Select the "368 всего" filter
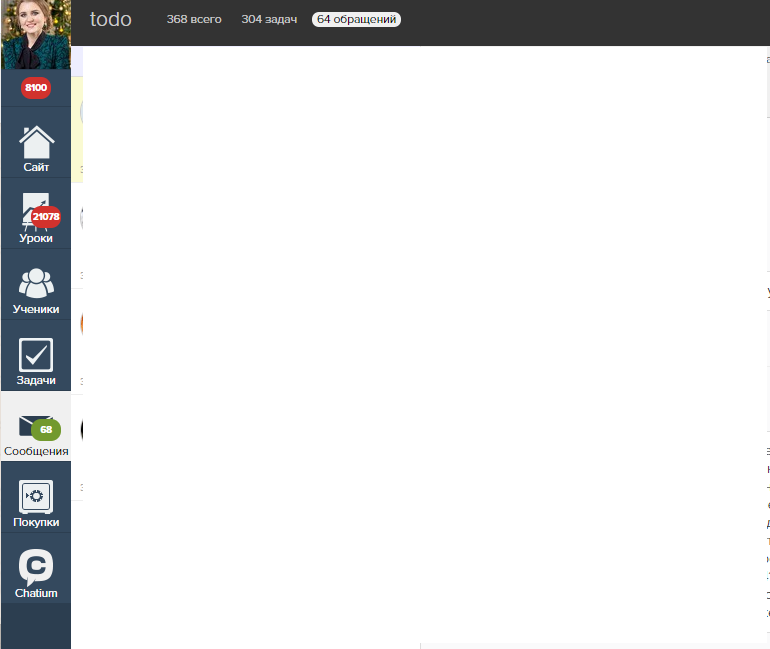The width and height of the screenshot is (770, 649). 194,19
